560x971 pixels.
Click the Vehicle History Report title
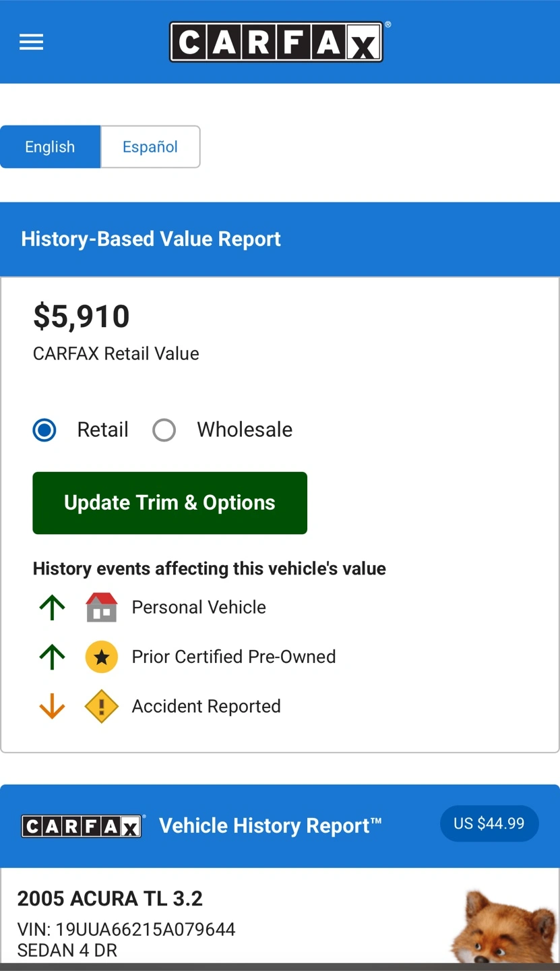point(270,826)
